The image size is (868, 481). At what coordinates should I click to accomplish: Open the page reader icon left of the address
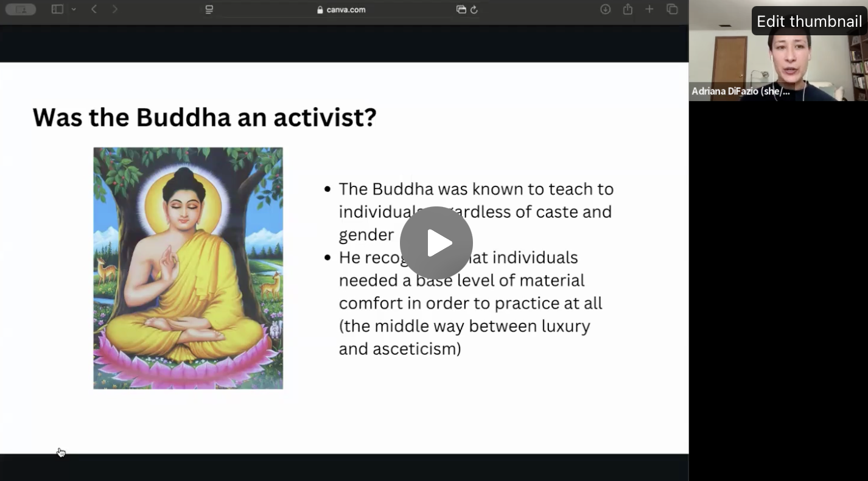coord(209,9)
